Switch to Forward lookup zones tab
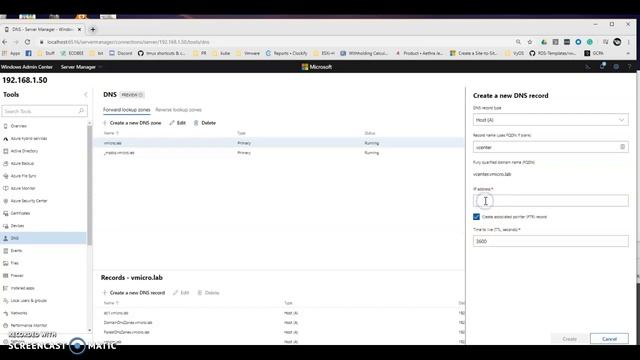640x360 pixels. coord(127,110)
